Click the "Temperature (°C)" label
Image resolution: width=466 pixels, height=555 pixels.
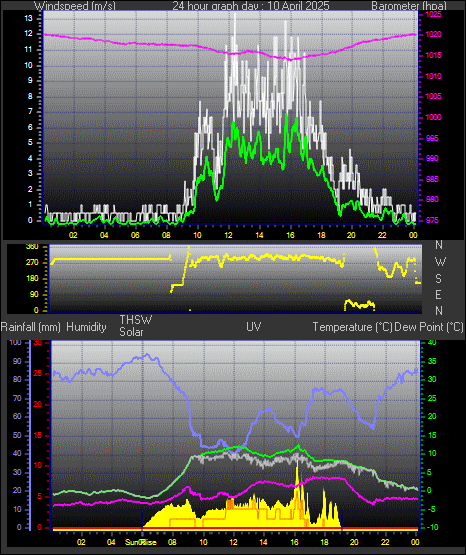(x=352, y=327)
